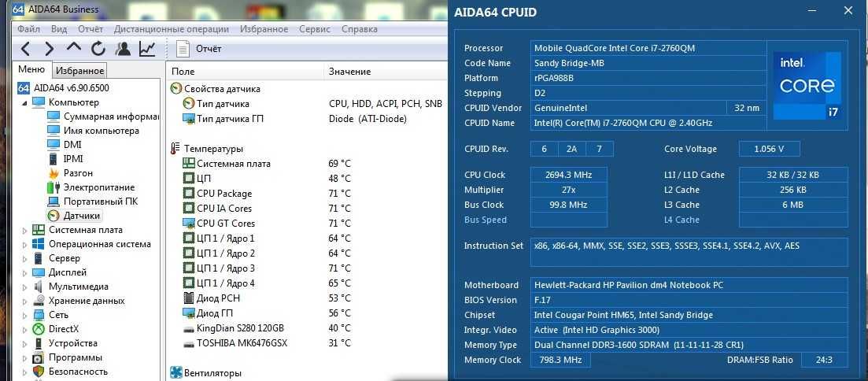Click the Разгон flame icon
This screenshot has height=381, width=868.
click(x=54, y=172)
